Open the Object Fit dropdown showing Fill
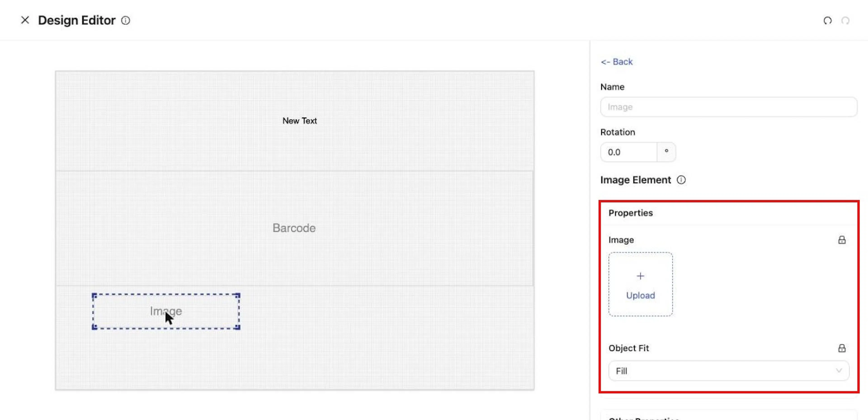The height and width of the screenshot is (420, 868). tap(729, 371)
